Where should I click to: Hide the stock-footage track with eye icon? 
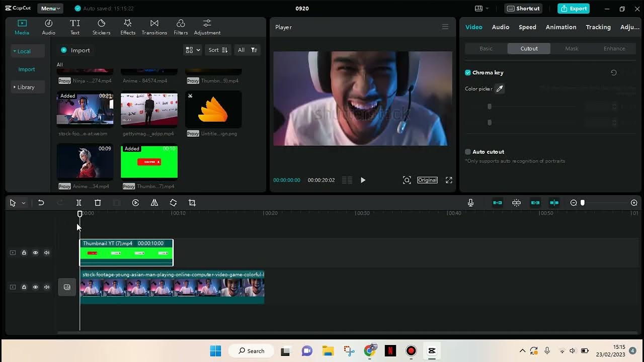(x=35, y=287)
